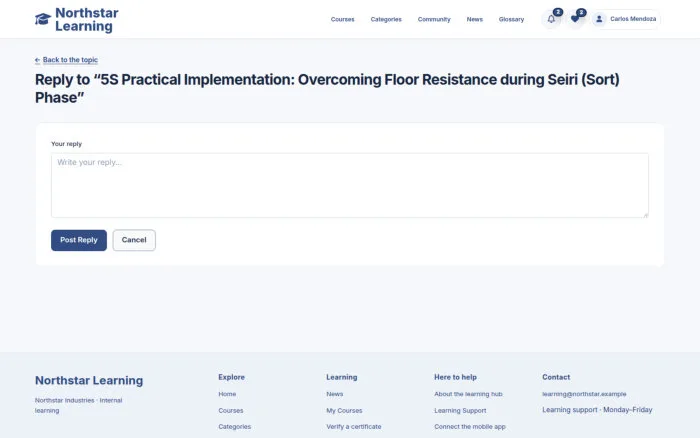Click the Northstar Learning graduation cap logo icon
The height and width of the screenshot is (438, 700).
(43, 19)
